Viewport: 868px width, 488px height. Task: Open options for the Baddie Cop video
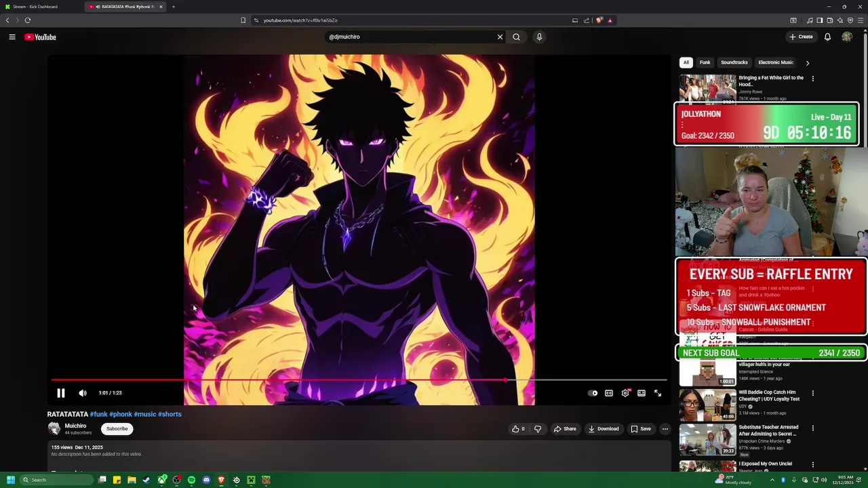click(x=812, y=393)
